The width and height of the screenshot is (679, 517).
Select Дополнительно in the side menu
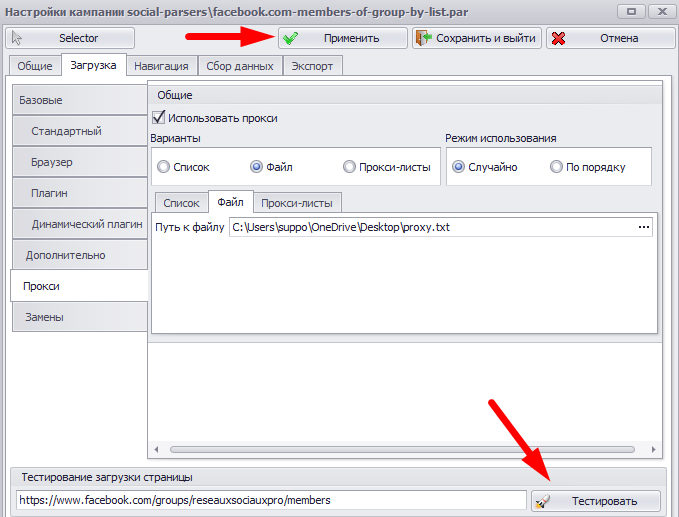(80, 255)
